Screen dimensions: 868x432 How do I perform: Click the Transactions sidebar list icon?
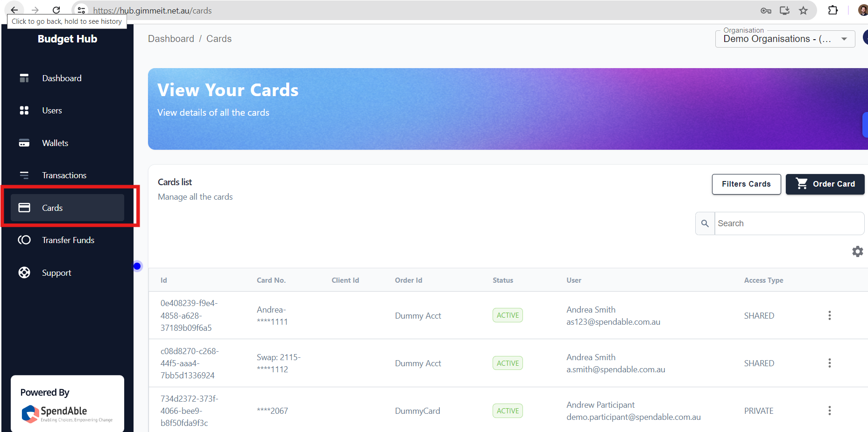point(24,175)
